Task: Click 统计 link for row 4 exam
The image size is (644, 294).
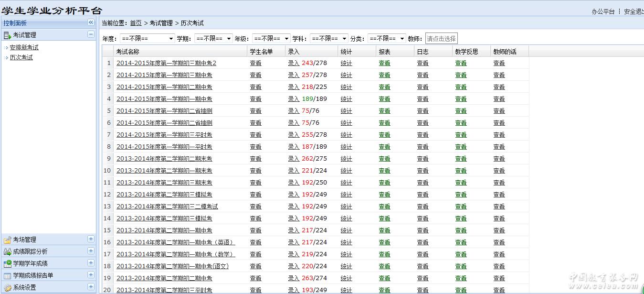Action: 346,99
